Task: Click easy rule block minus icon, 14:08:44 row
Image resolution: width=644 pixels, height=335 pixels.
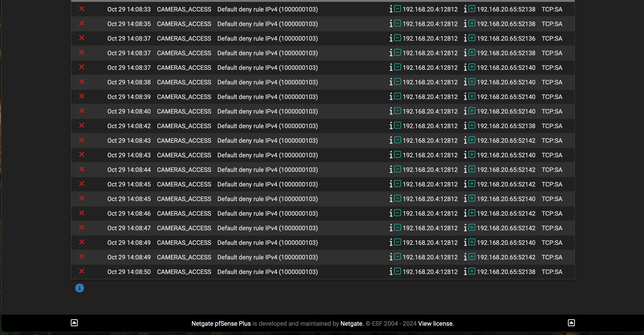Action: [x=397, y=169]
